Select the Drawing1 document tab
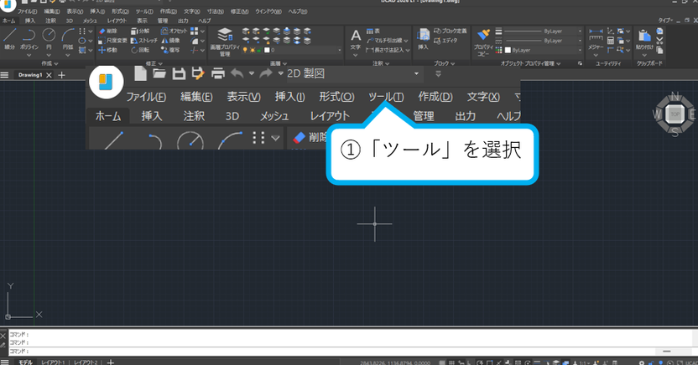698x365 pixels. coord(30,75)
